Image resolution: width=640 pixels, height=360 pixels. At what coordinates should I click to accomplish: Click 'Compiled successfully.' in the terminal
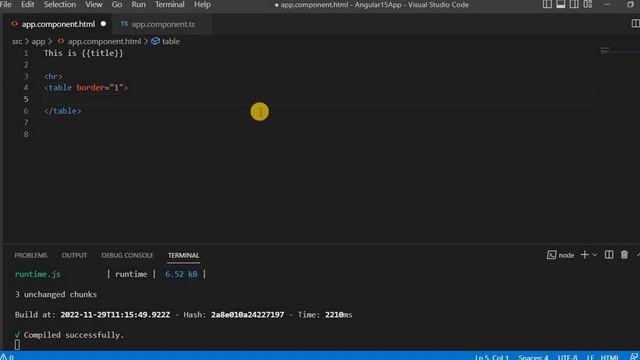tap(73, 335)
